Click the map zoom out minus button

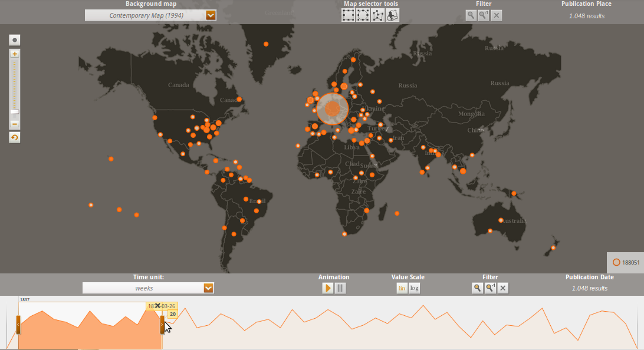coord(15,124)
